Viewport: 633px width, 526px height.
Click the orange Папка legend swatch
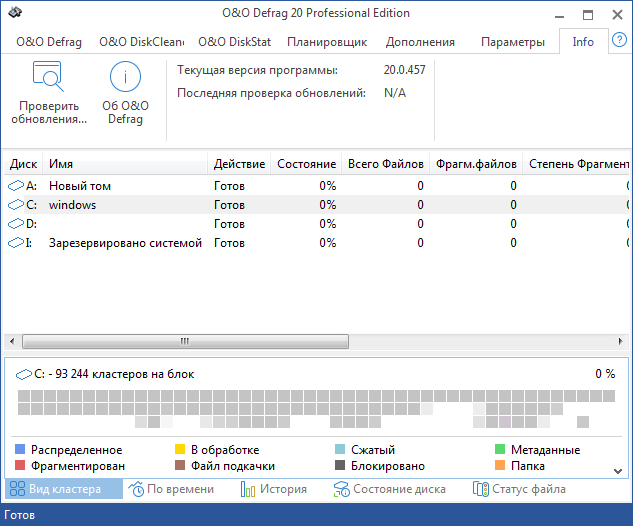click(500, 465)
